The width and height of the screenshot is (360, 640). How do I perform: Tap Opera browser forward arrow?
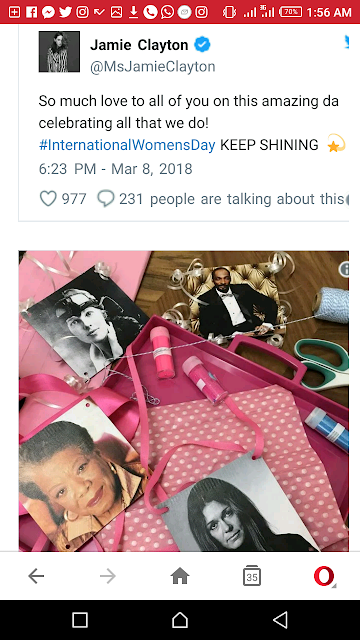click(108, 576)
